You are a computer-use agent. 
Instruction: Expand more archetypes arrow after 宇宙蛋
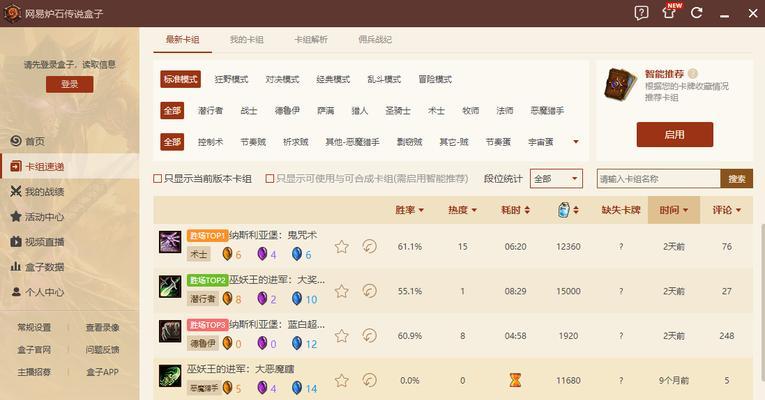point(576,142)
